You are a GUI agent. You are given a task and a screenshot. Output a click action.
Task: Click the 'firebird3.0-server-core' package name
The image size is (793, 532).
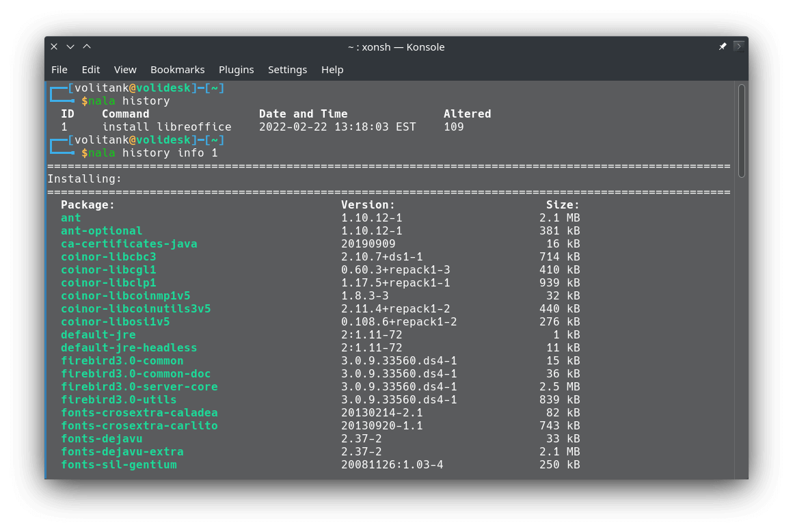pyautogui.click(x=139, y=387)
